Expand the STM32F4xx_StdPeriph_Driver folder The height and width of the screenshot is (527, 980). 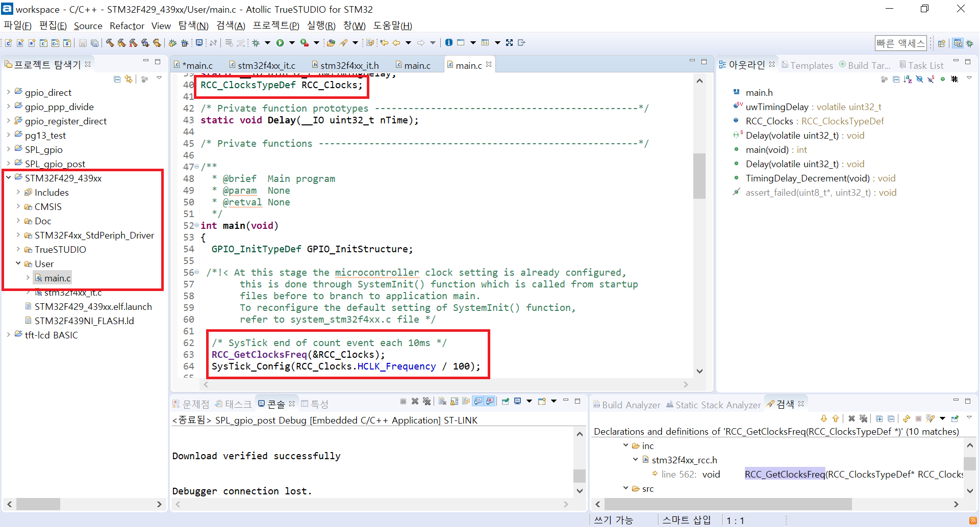click(x=18, y=235)
